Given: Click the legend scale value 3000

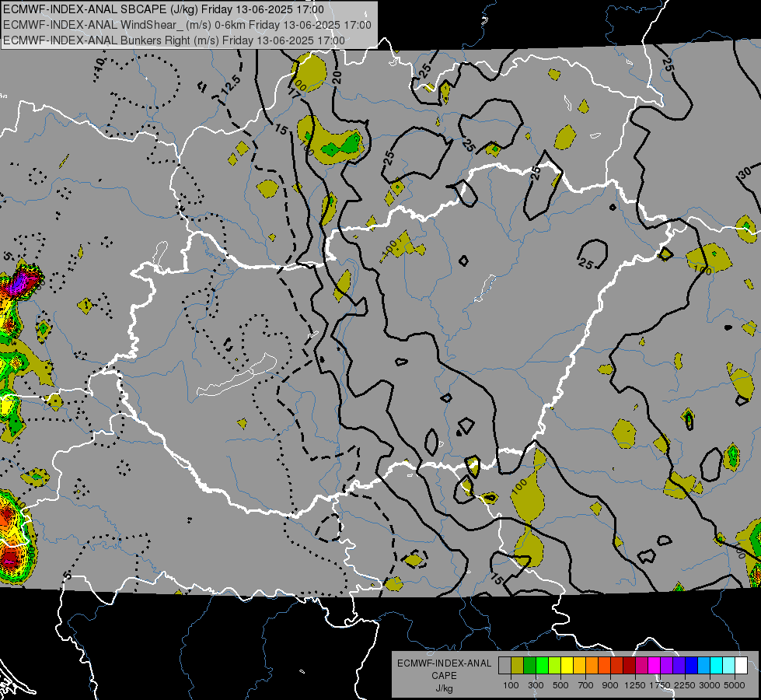Looking at the screenshot, I should pos(709,685).
